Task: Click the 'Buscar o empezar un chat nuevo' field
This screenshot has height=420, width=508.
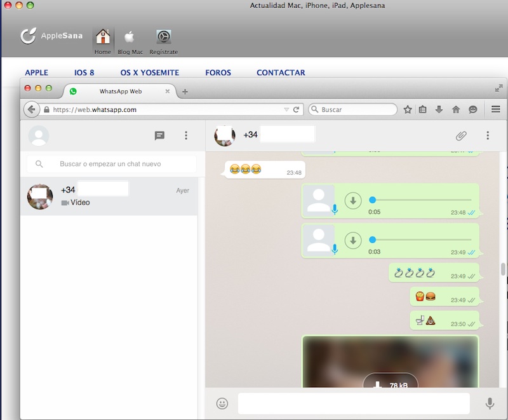Action: point(112,164)
